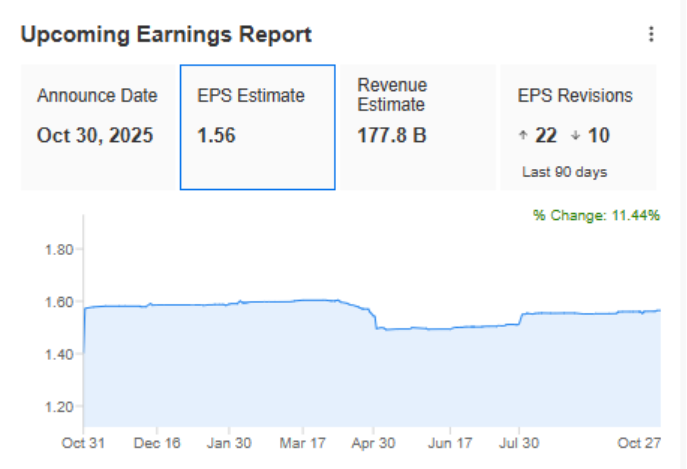Click the Oct 30, 2025 date value
687x469 pixels.
tap(95, 135)
